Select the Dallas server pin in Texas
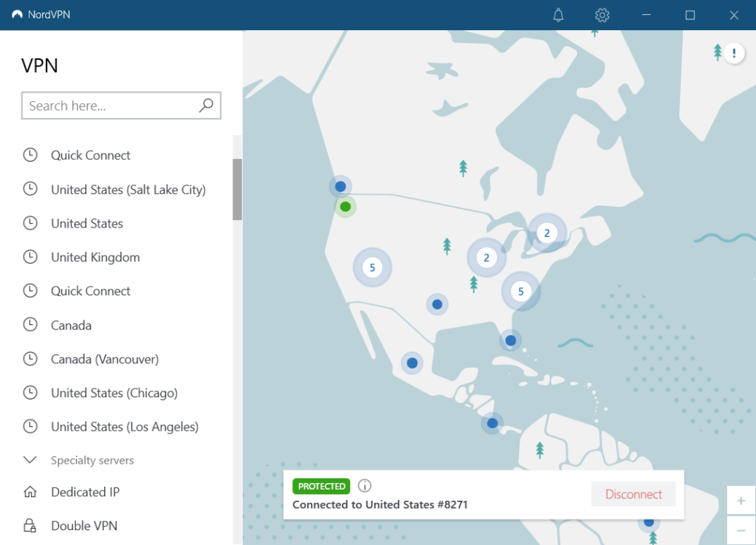 pos(437,304)
